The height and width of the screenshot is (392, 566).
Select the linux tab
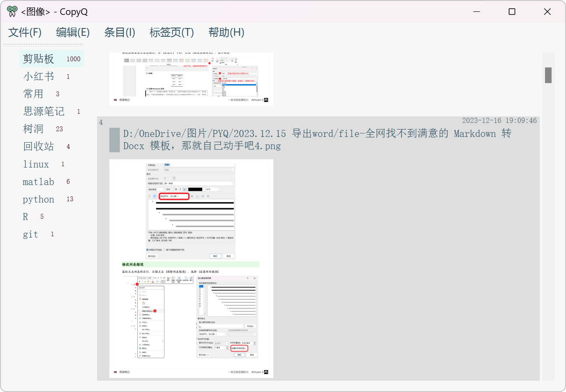(35, 164)
